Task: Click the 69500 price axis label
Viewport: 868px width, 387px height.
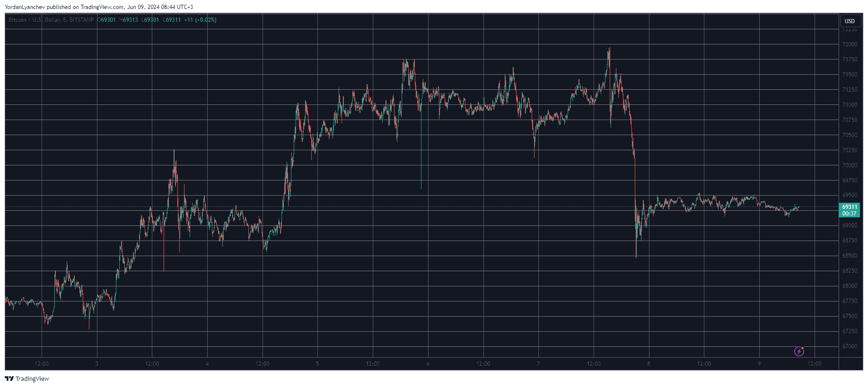Action: click(850, 195)
